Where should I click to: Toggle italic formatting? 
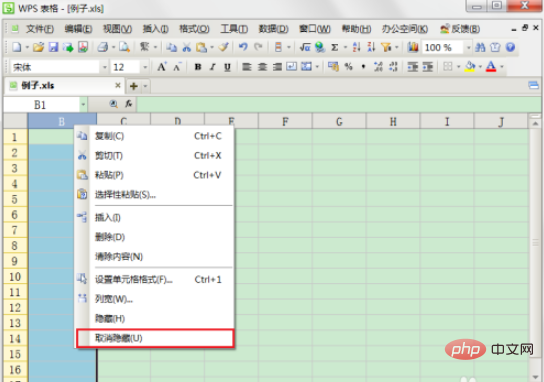(212, 67)
